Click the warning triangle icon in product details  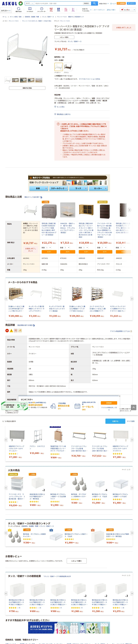[x=11, y=330]
